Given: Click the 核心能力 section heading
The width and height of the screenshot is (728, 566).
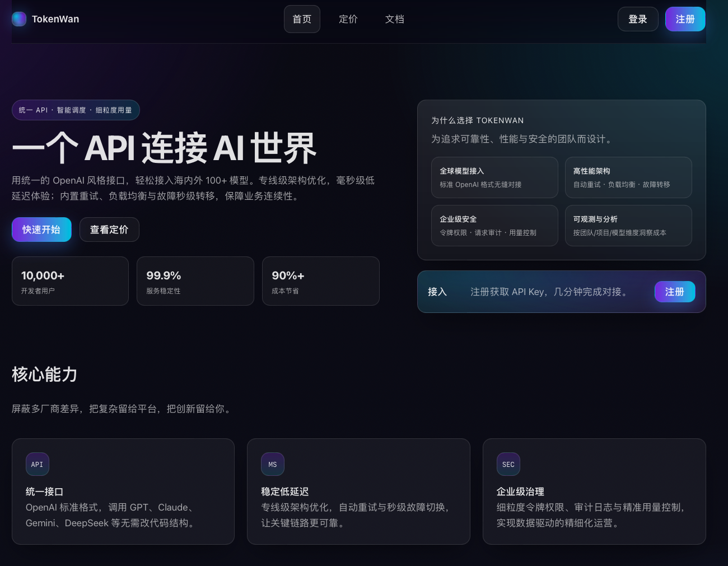Looking at the screenshot, I should tap(45, 374).
